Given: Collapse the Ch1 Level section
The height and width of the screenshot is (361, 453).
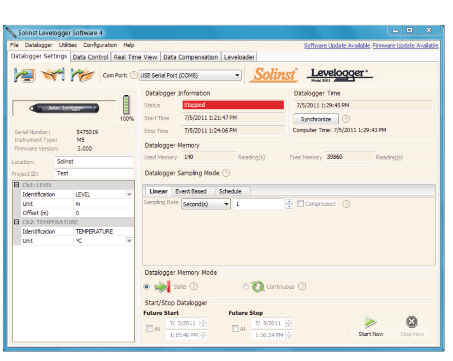Looking at the screenshot, I should pos(16,185).
